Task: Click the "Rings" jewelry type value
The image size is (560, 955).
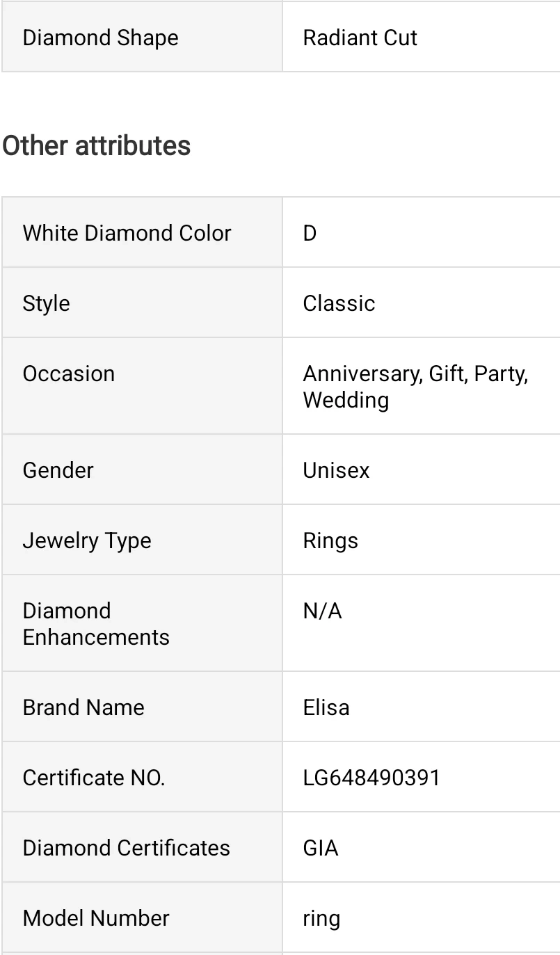Action: click(x=330, y=540)
